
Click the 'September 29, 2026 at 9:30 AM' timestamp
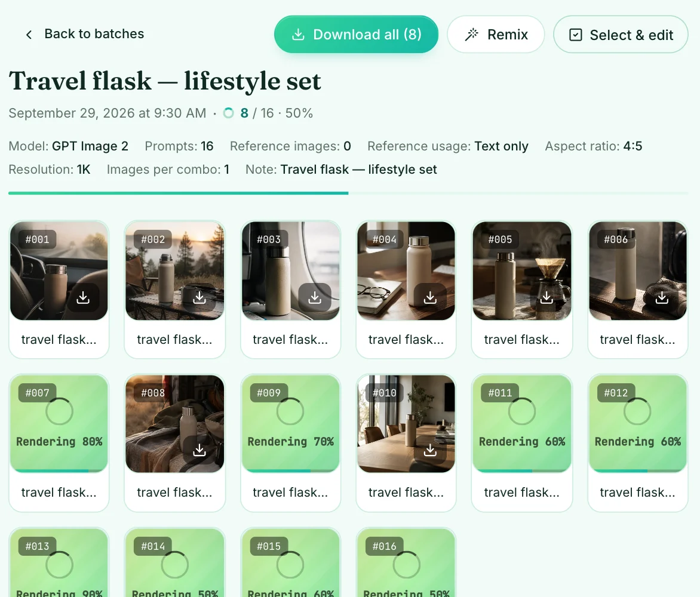coord(107,113)
